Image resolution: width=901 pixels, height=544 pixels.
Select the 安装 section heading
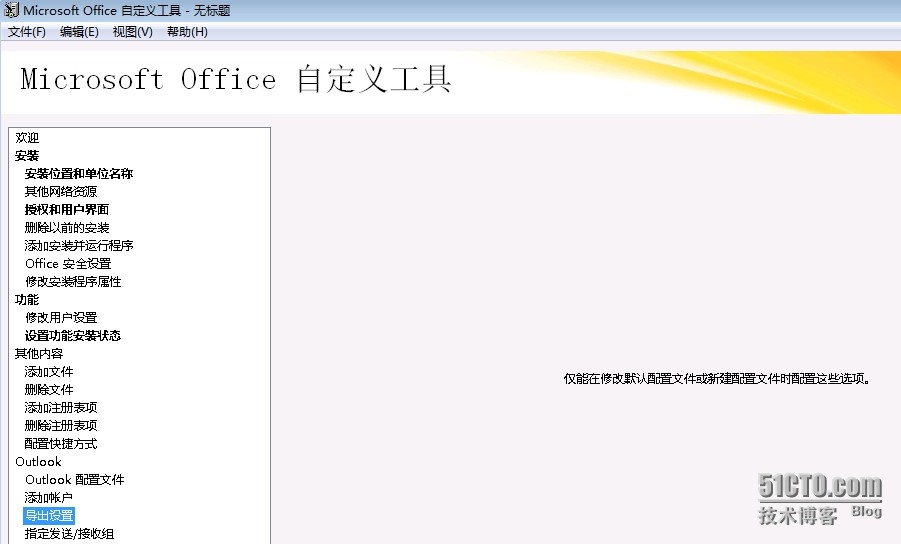point(27,156)
